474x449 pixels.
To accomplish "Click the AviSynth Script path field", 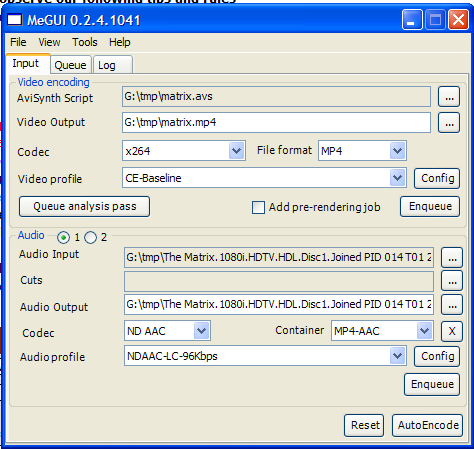I will click(x=276, y=97).
